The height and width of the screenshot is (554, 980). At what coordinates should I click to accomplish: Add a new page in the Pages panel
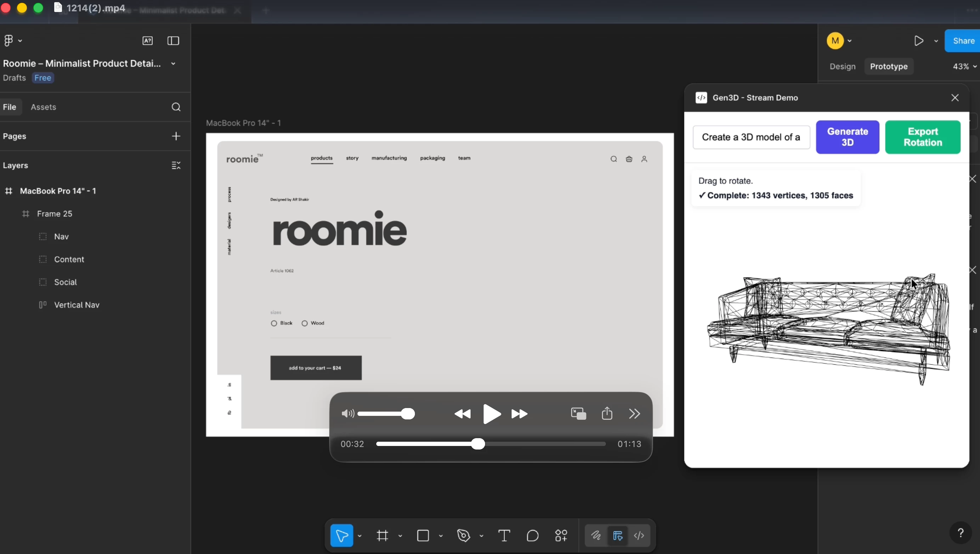pos(176,136)
